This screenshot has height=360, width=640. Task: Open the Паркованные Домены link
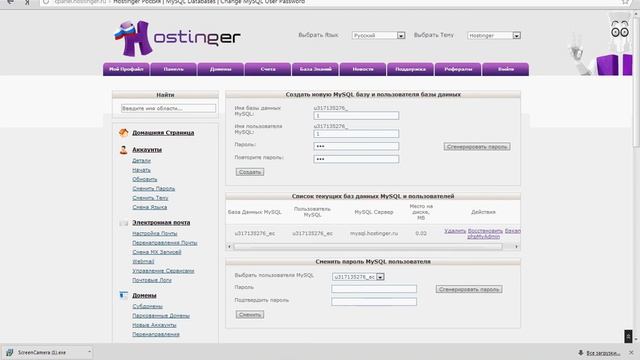[161, 316]
